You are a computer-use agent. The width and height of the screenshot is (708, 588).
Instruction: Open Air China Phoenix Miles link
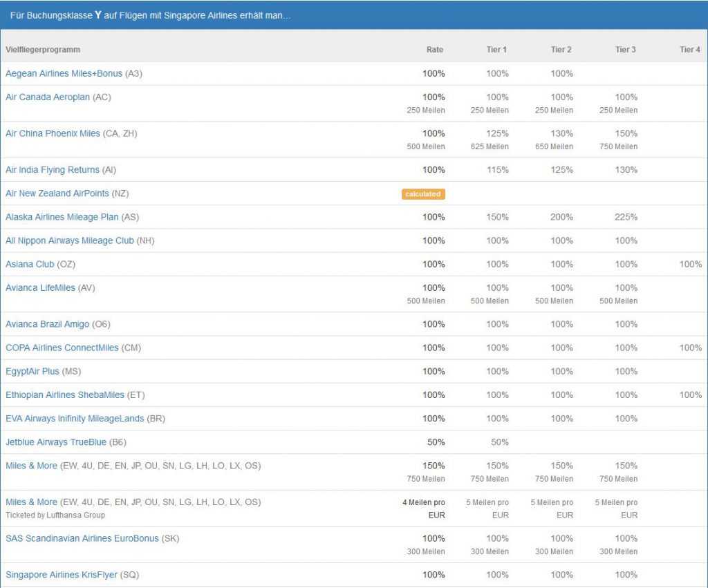(x=53, y=133)
